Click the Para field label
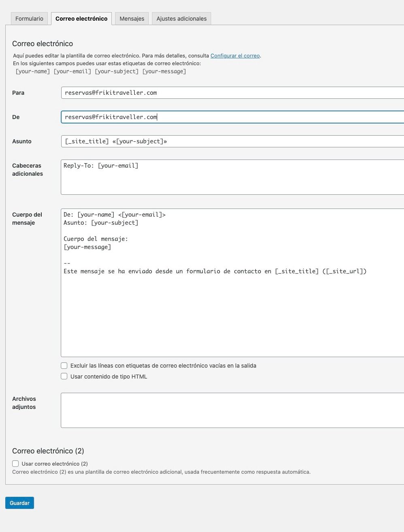The height and width of the screenshot is (532, 404). point(18,93)
